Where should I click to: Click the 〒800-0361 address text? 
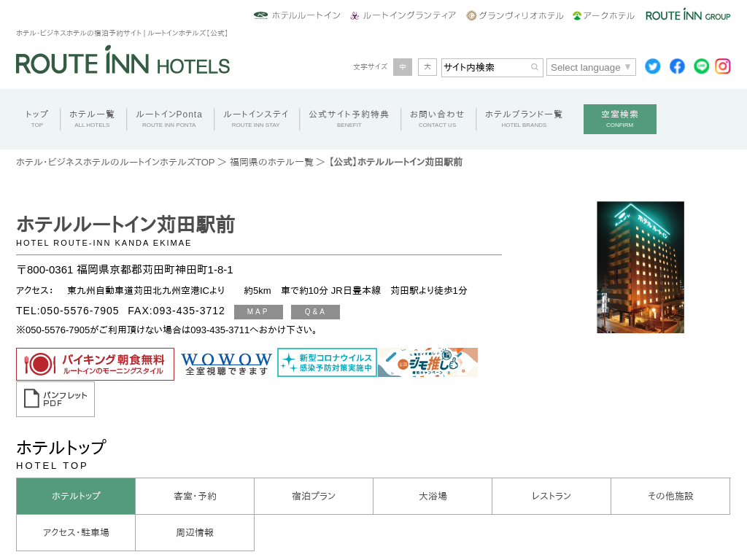(x=125, y=270)
